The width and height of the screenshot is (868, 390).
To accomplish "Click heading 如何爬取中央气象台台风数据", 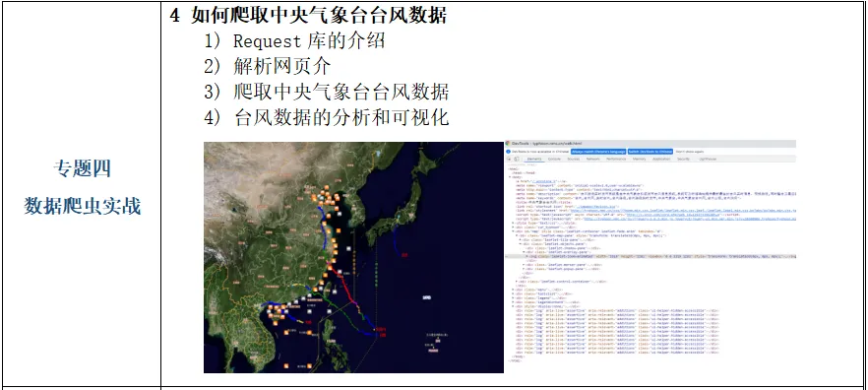I will pos(319,16).
